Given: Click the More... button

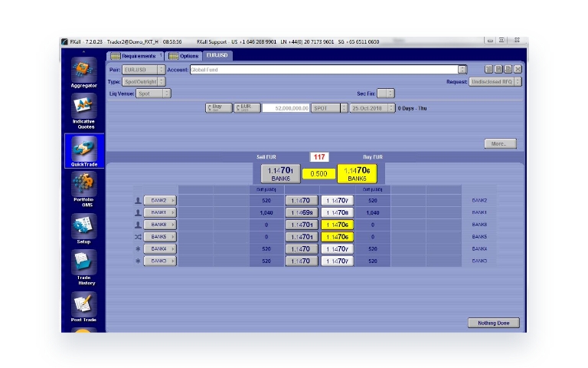Looking at the screenshot, I should coord(501,143).
